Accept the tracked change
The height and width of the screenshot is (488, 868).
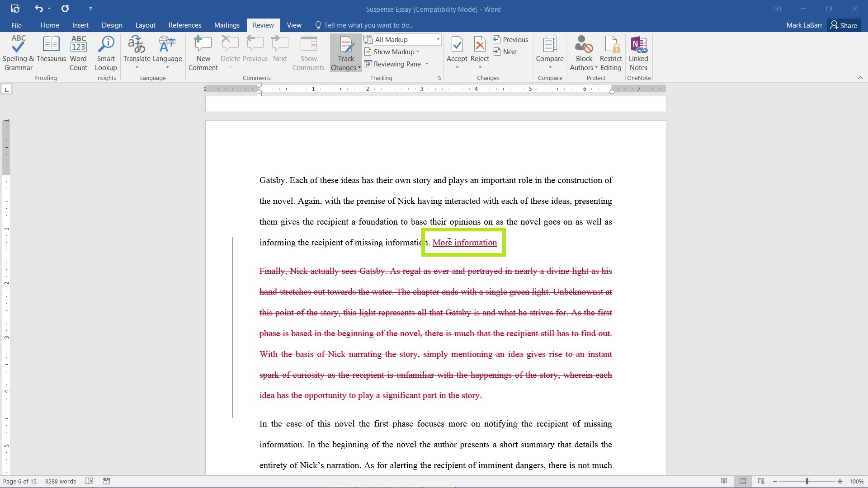pos(457,49)
